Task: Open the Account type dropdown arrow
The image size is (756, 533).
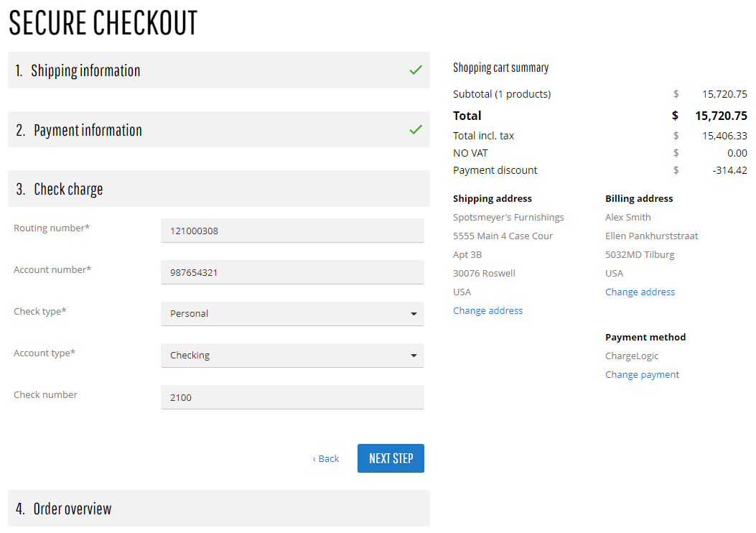Action: (414, 356)
